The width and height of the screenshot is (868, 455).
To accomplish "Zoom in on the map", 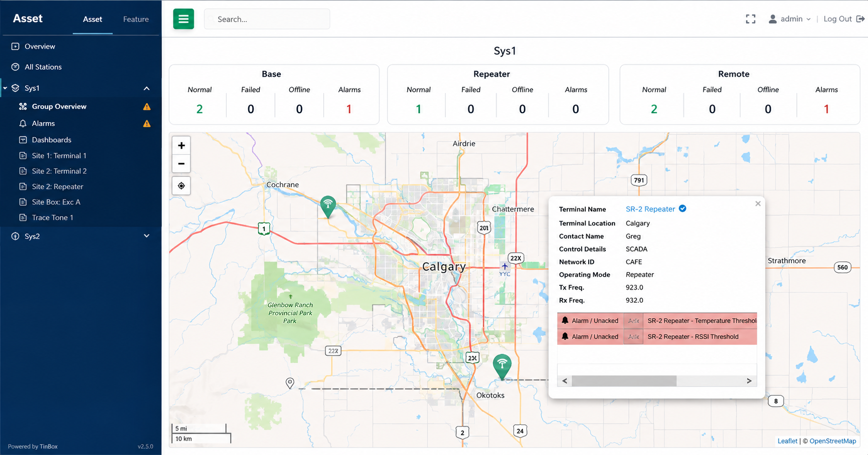I will (182, 145).
